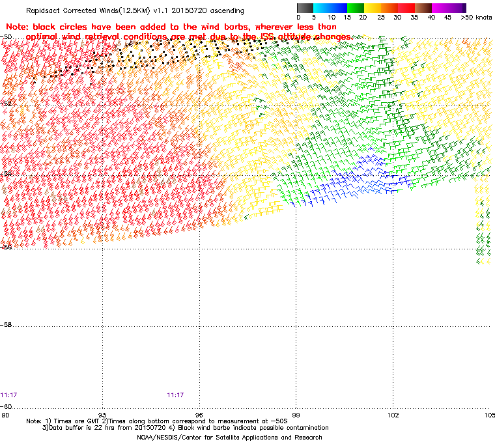Click the 99 longitude axis label
This screenshot has width=495, height=448.
(296, 415)
